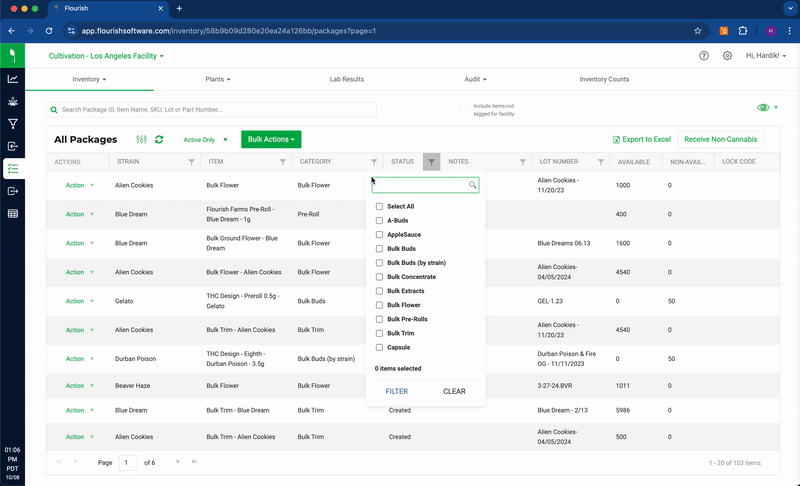800x486 pixels.
Task: Open the Notes column filter icon
Action: point(522,162)
